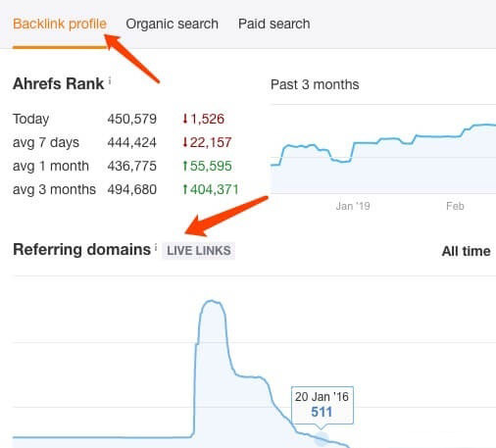This screenshot has height=448, width=496.
Task: Click the info icon beside Referring domains
Action: tap(156, 247)
